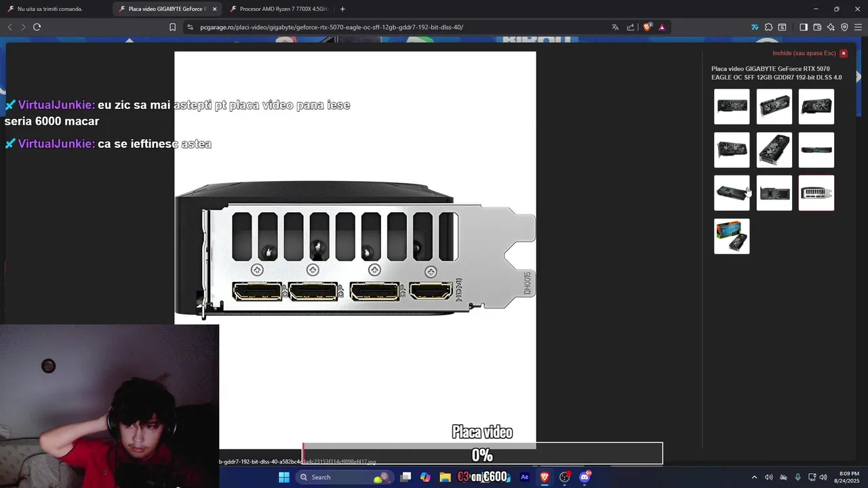Viewport: 868px width, 488px height.
Task: Click the taskbar Search box
Action: click(x=343, y=477)
